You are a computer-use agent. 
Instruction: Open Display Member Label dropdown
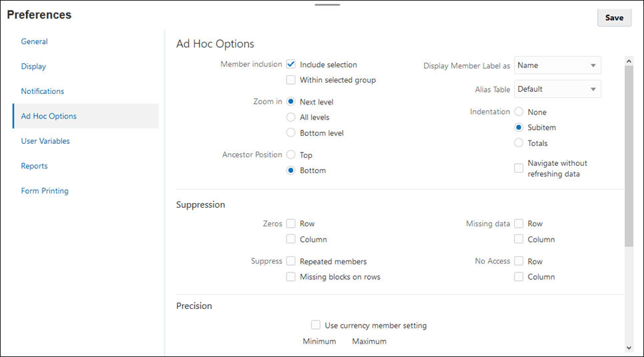(x=558, y=65)
